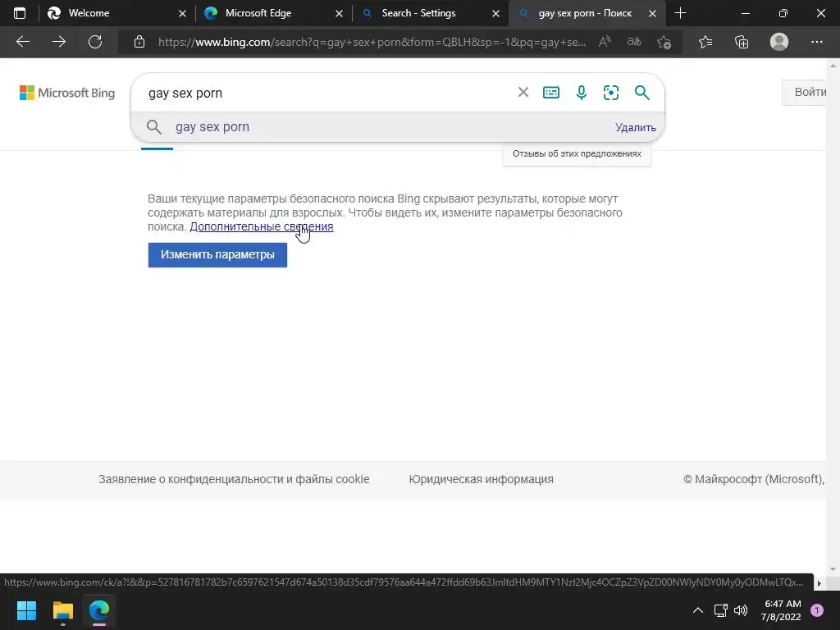The width and height of the screenshot is (840, 630).
Task: Add this page to favorites
Action: (664, 42)
